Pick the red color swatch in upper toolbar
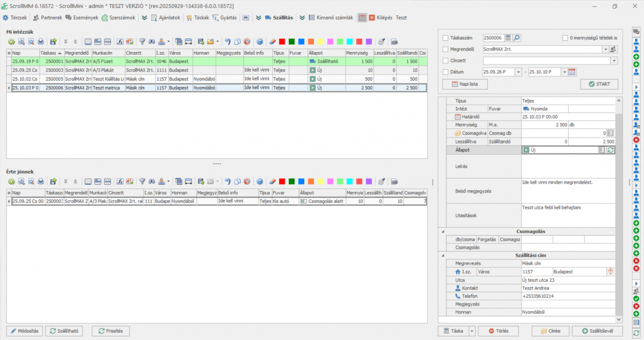Screen dimensions: 644x340 [x=282, y=41]
